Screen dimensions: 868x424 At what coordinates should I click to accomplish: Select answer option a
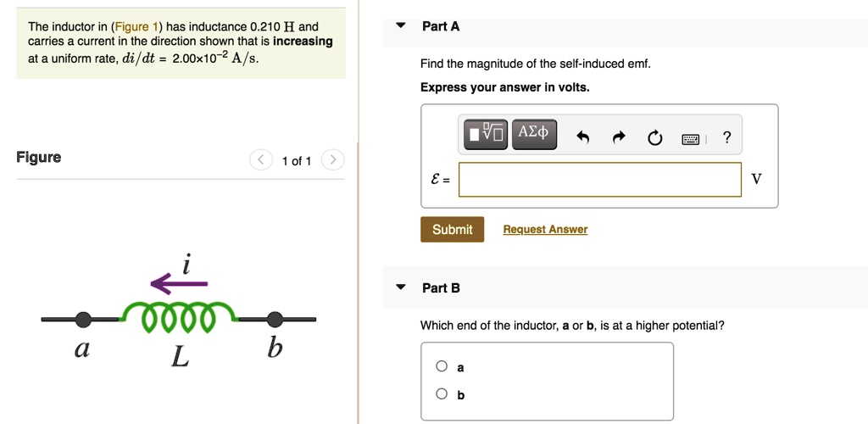point(442,366)
